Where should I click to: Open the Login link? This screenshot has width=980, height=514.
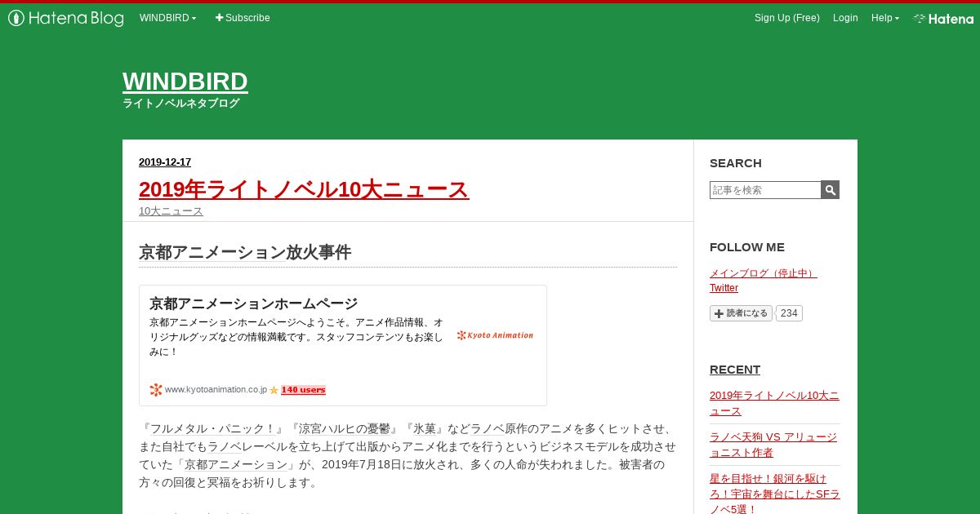click(845, 18)
